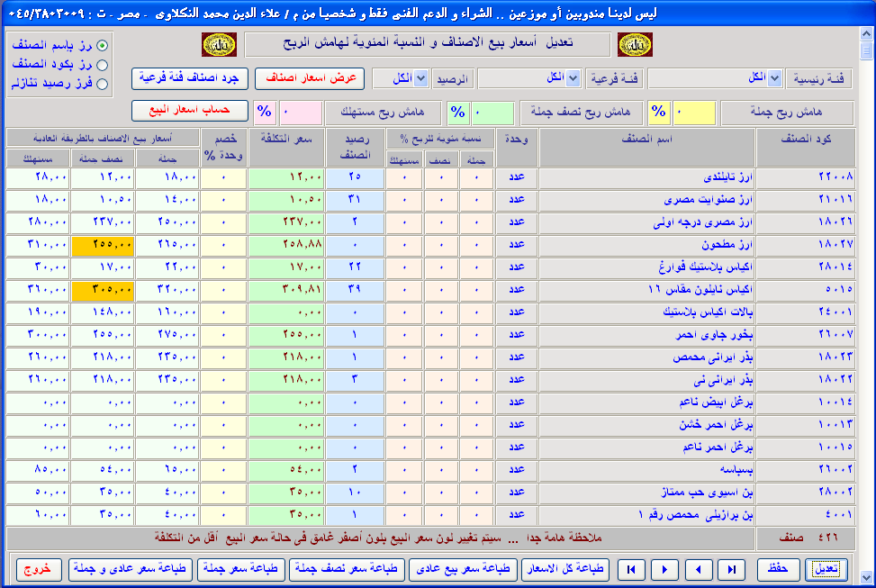This screenshot has width=876, height=588.
Task: Click the % button beside the pink margin field
Action: 265,112
